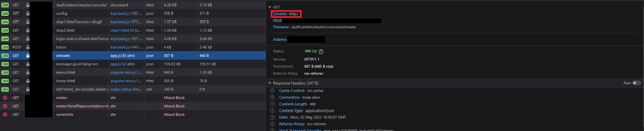644x131 pixels.
Task: Click the lock icon on the messages.json row
Action: tap(28, 64)
